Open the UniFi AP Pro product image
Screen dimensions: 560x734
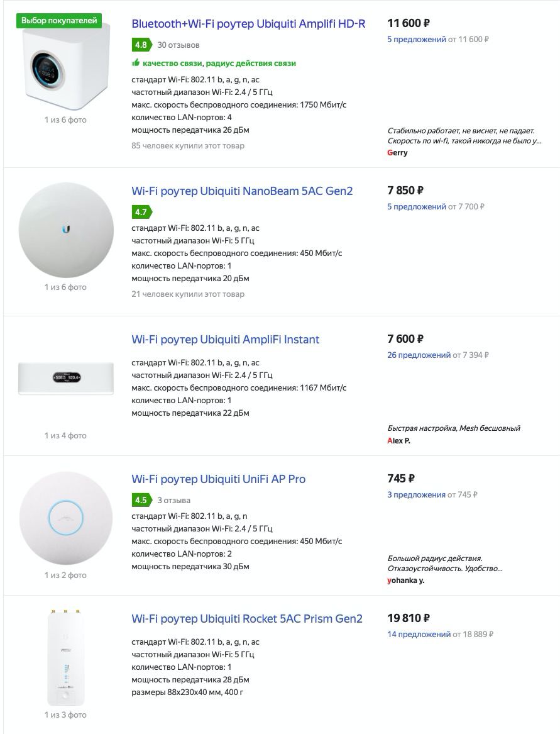coord(66,517)
